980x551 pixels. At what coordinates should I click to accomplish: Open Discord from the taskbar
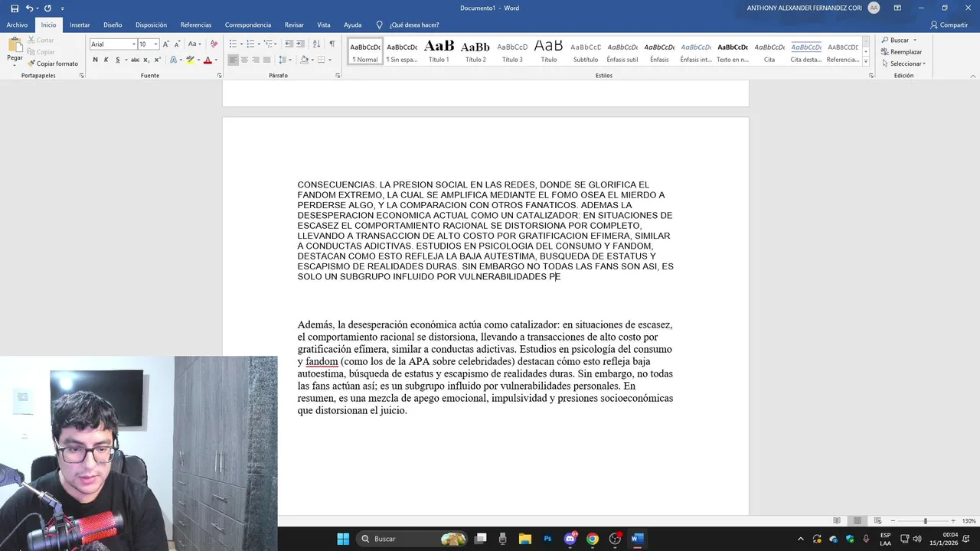coord(570,539)
